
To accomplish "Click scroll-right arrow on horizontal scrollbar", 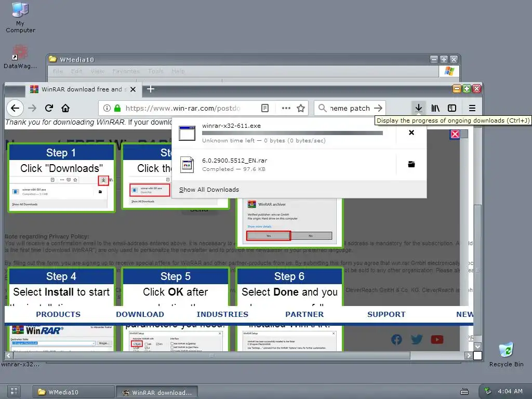I will pyautogui.click(x=469, y=355).
